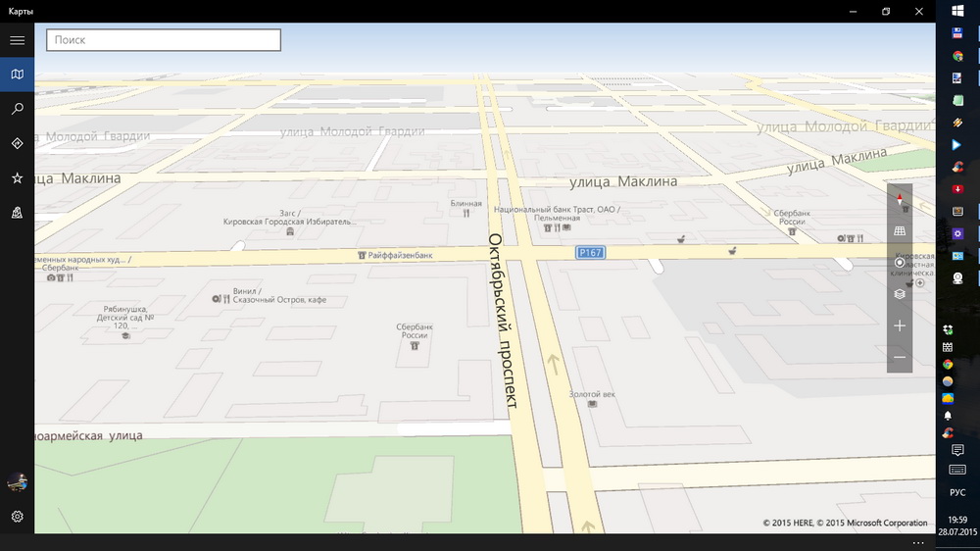Select the Map view sidebar icon
Viewport: 980px width, 551px height.
[x=17, y=75]
